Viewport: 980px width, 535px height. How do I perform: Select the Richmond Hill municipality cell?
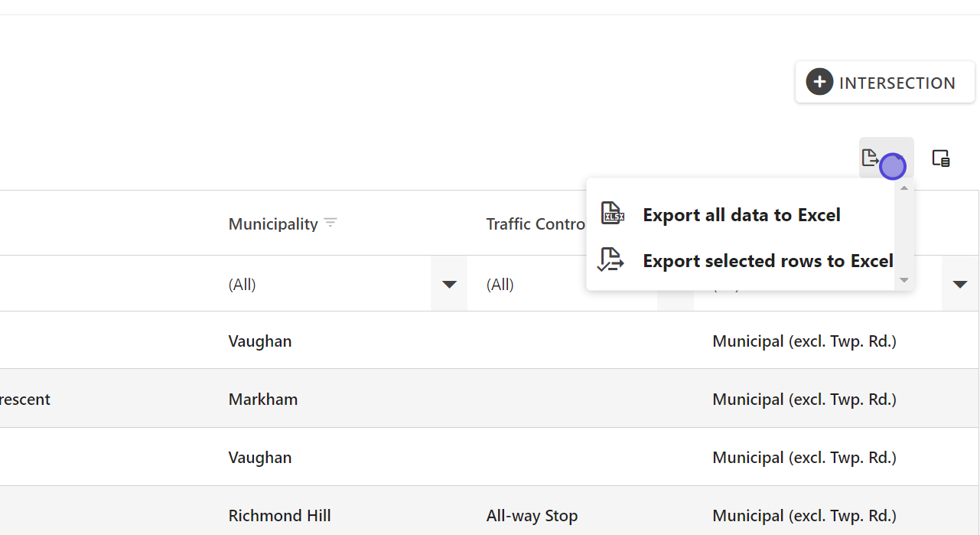click(280, 516)
